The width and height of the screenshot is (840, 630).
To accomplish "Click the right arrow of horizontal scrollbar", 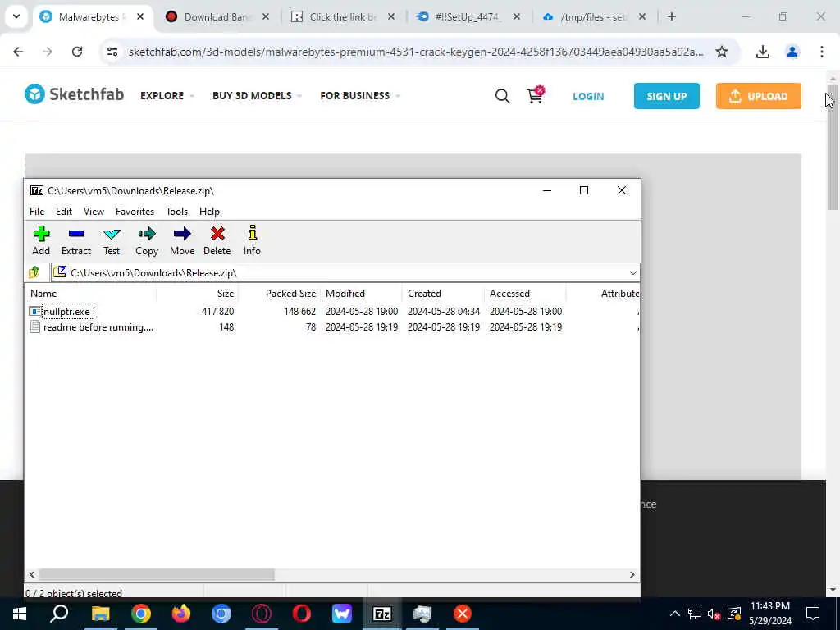I will [x=632, y=574].
